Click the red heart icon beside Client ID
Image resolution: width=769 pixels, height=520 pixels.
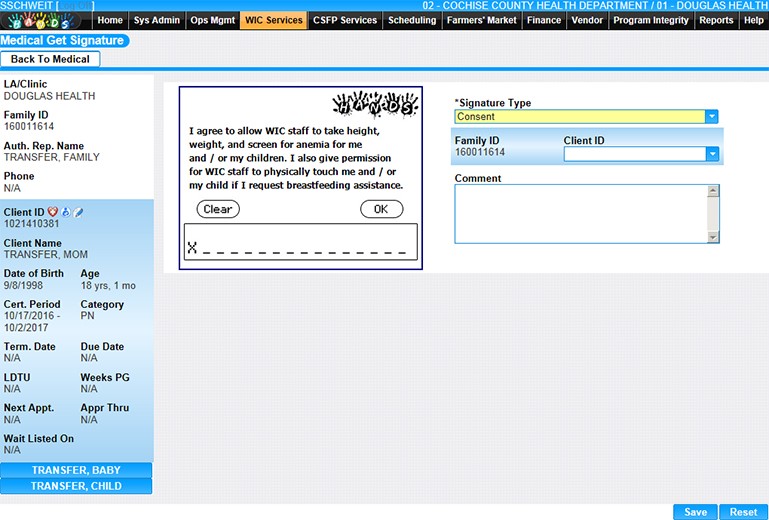coord(54,212)
